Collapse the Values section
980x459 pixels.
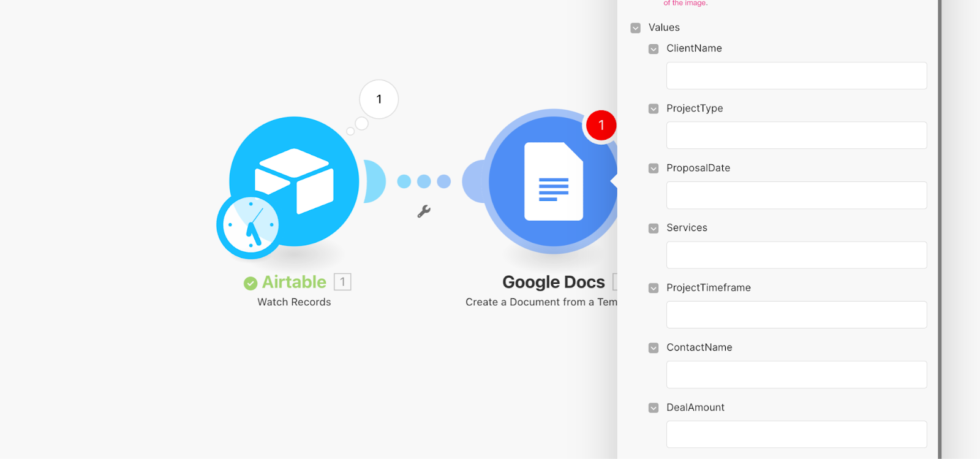(635, 28)
